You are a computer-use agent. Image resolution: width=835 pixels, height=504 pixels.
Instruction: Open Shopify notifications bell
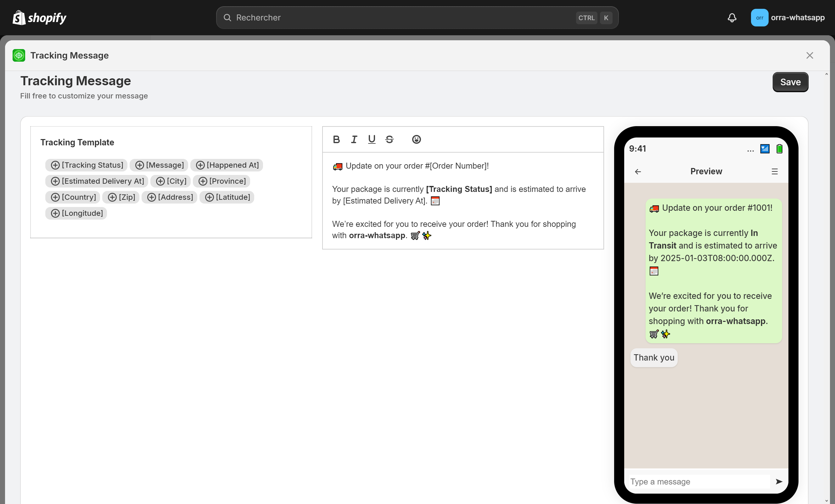pyautogui.click(x=732, y=18)
